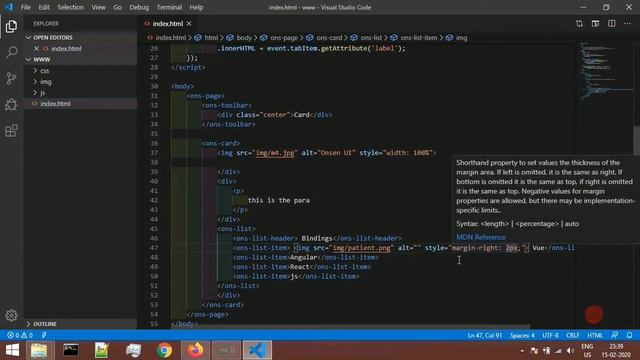Launch Firefox from the taskbar
The width and height of the screenshot is (640, 360).
point(196,350)
